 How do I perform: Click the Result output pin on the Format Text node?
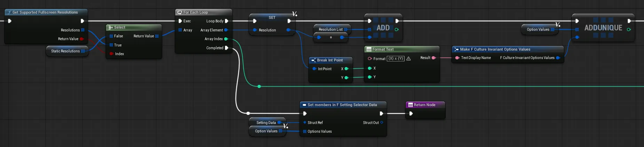[434, 58]
